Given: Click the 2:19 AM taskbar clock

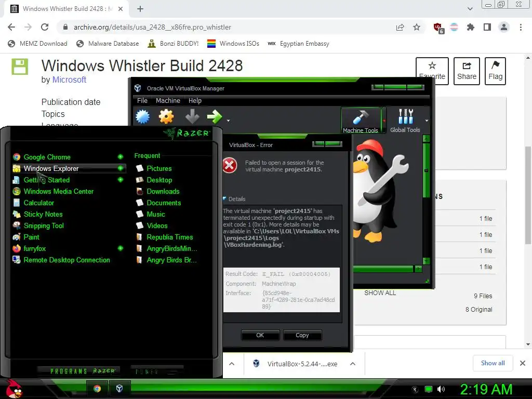Looking at the screenshot, I should point(486,389).
